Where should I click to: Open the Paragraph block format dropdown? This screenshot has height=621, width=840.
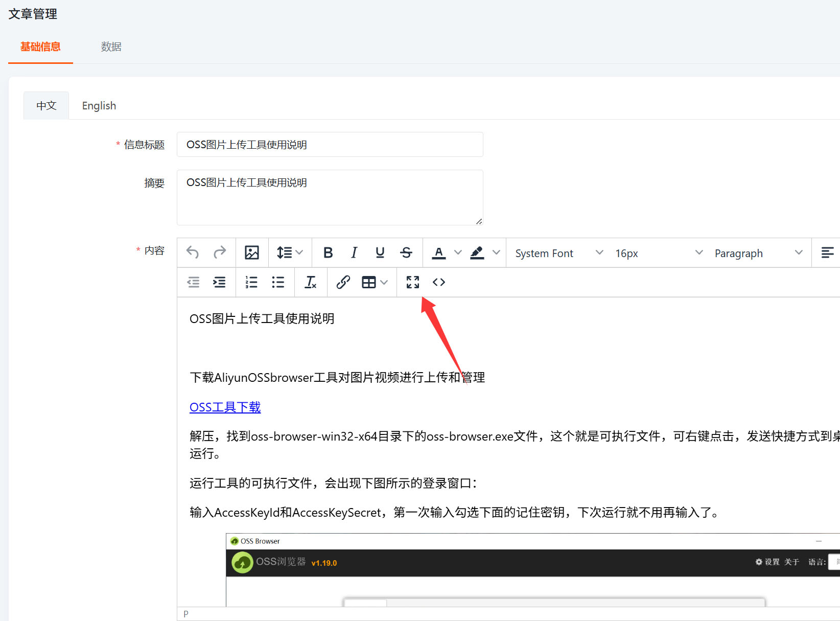point(758,253)
